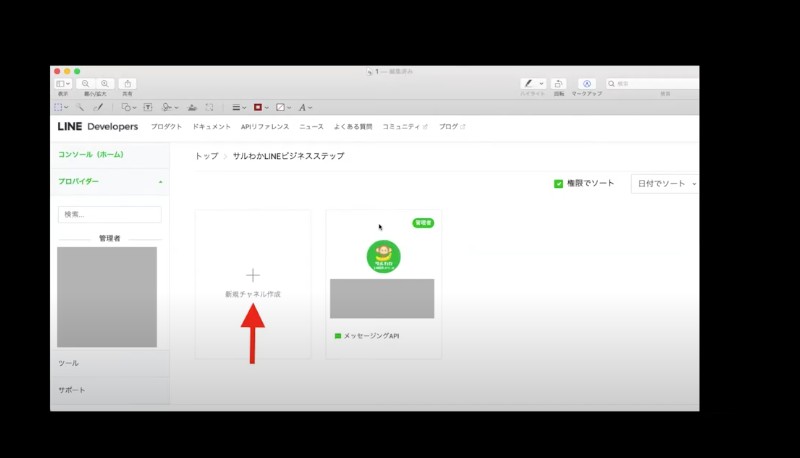Open the sidebar view menu button
800x458 pixels.
click(x=63, y=84)
